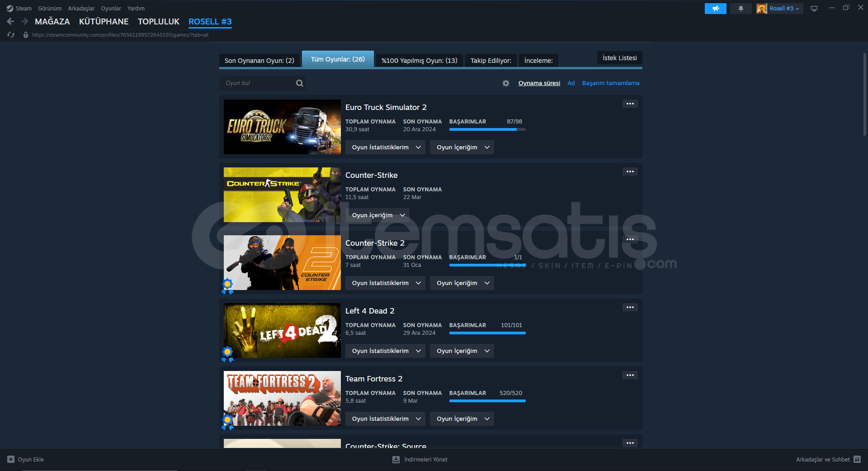Click the Steam logo in the menu bar
Viewport: 868px width, 471px height.
click(x=10, y=9)
